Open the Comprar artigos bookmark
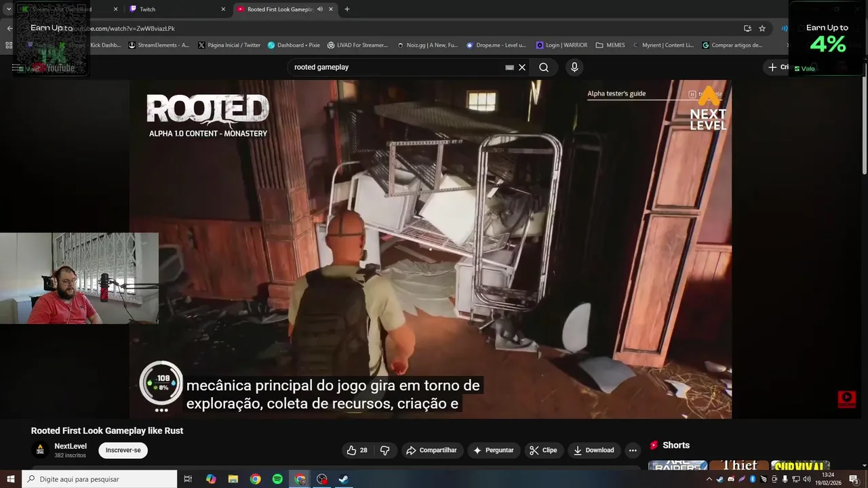The image size is (868, 488). click(732, 45)
